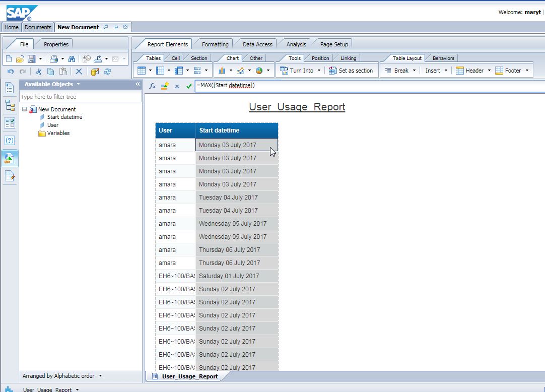The width and height of the screenshot is (545, 392).
Task: Collapse the New Document tree node
Action: click(25, 109)
